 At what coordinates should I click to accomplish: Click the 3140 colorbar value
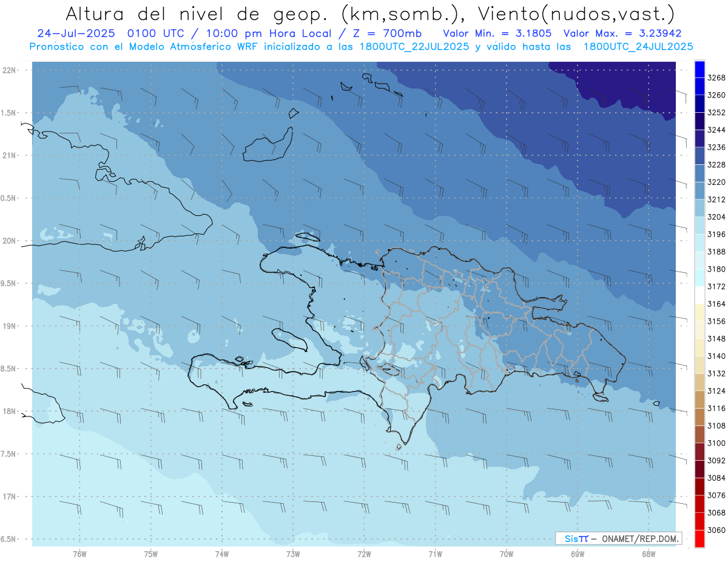point(716,356)
